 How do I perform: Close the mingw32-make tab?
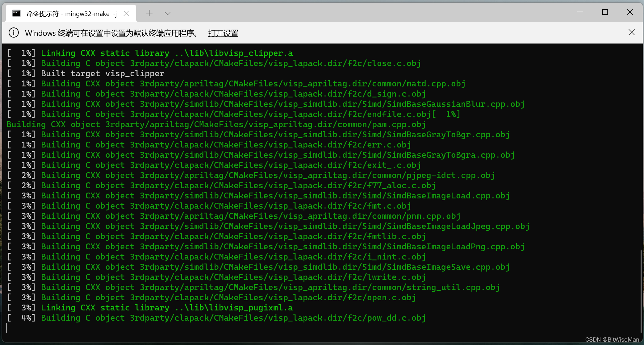click(126, 13)
